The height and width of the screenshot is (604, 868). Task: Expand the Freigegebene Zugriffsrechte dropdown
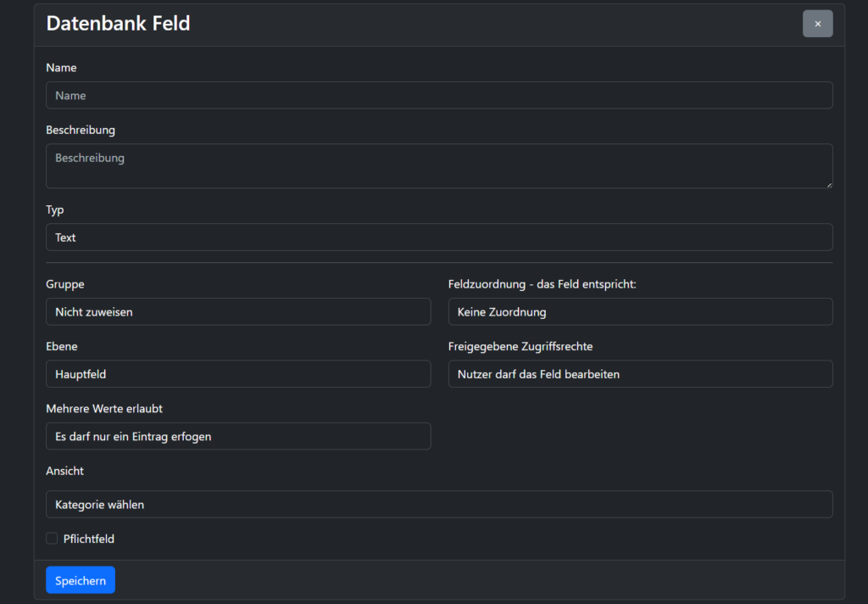click(x=640, y=374)
